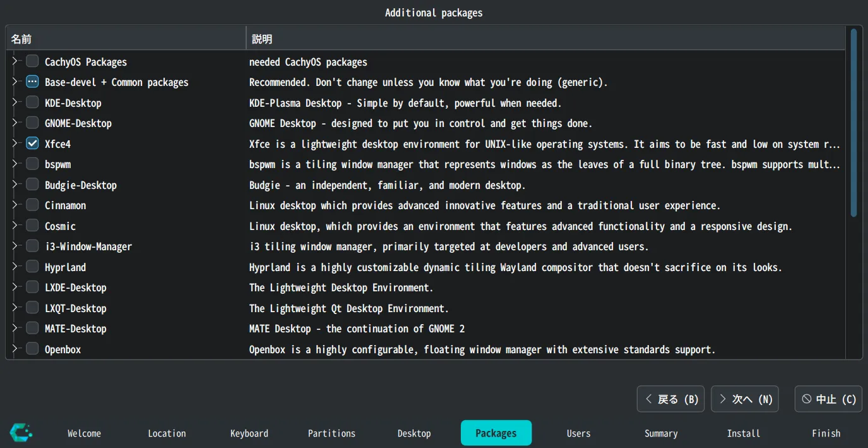Open the Finish step

tap(826, 433)
